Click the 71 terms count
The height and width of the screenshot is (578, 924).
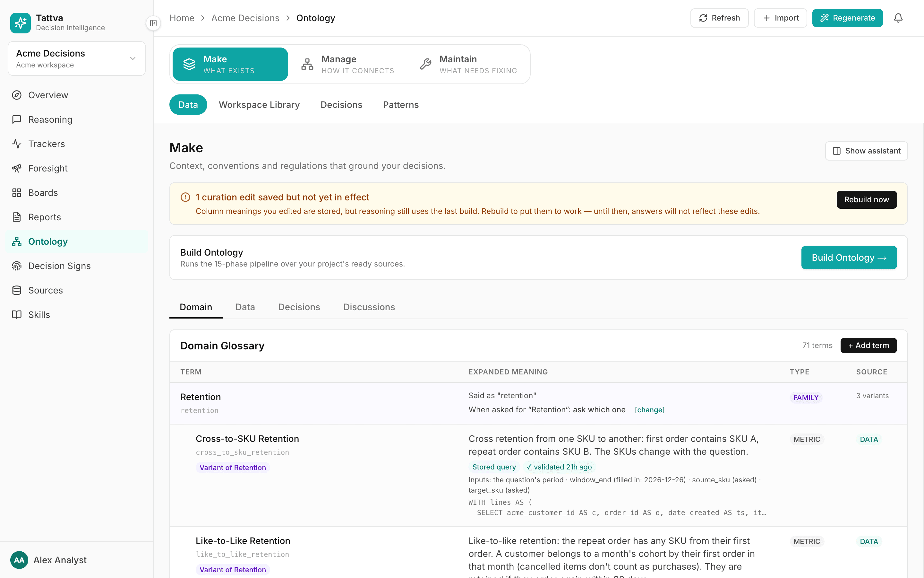[x=817, y=346]
